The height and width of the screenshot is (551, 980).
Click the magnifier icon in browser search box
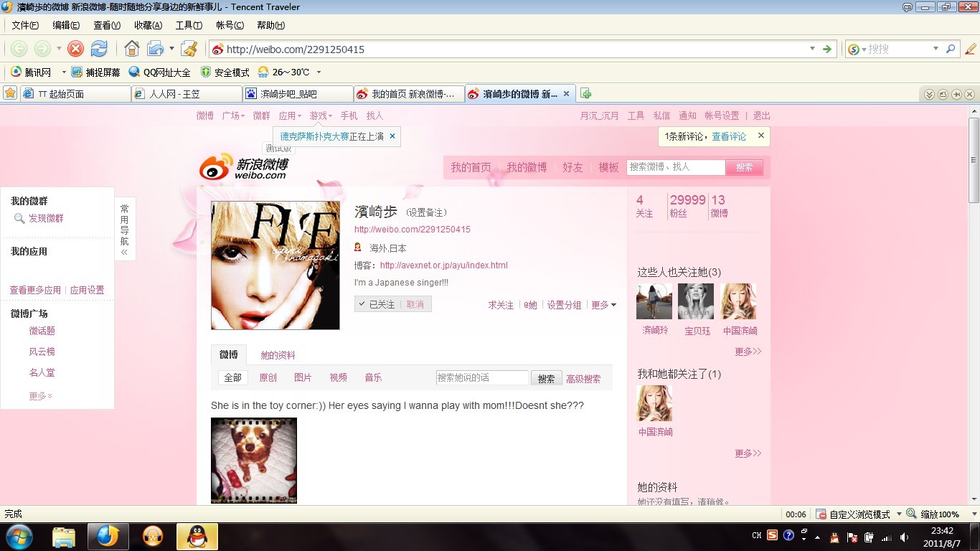point(951,49)
